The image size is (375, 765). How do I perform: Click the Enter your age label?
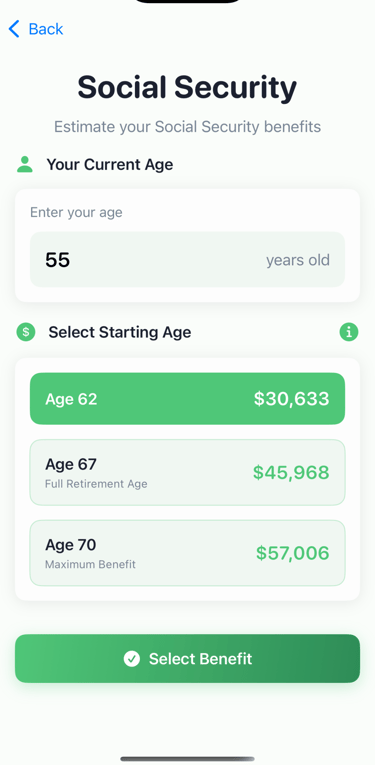point(76,212)
